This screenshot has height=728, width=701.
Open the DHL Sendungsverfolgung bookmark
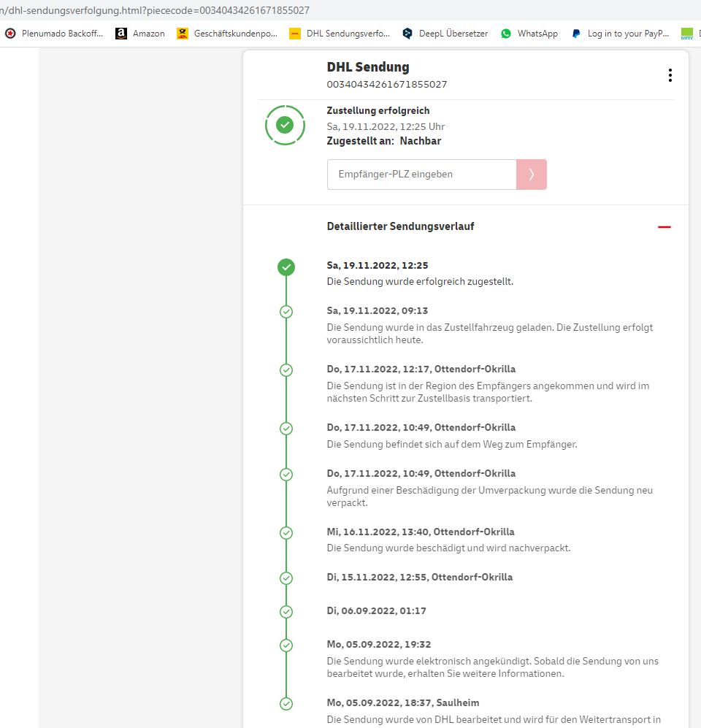tap(340, 34)
